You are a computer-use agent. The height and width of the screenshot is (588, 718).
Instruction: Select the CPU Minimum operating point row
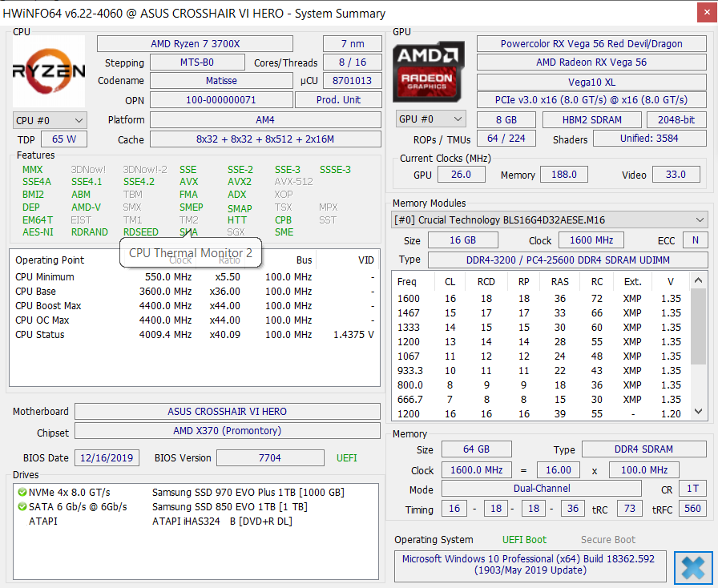(x=195, y=277)
